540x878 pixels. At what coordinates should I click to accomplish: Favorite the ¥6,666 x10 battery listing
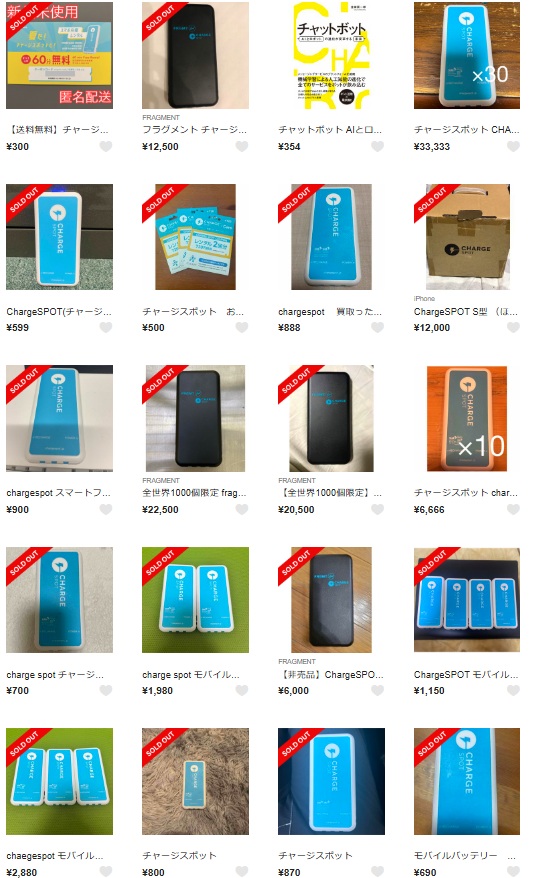point(513,510)
